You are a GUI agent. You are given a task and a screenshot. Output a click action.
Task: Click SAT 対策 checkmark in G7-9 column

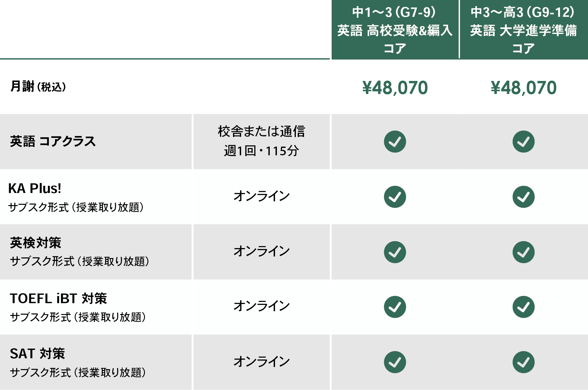pos(395,362)
